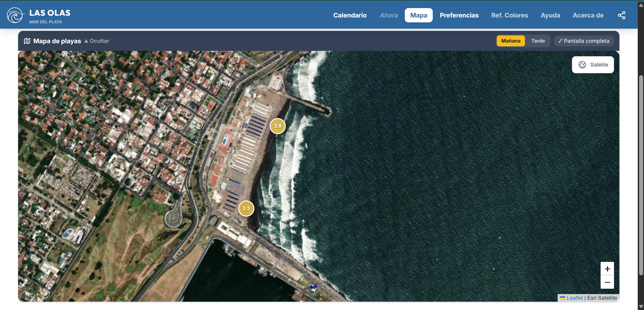Click the Mapa de playas heading

(57, 41)
